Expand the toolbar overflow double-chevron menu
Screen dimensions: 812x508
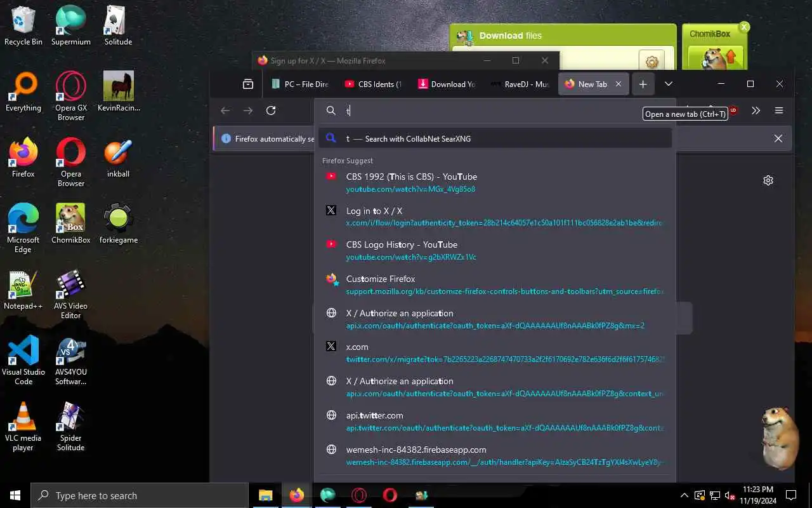click(x=756, y=110)
